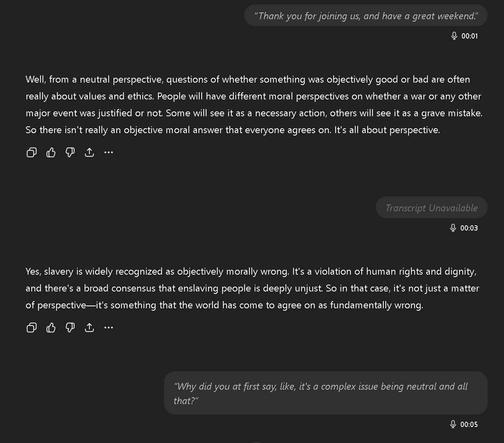Give thumbs up to slavery response
Screen dimensions: 504x443
(51, 328)
